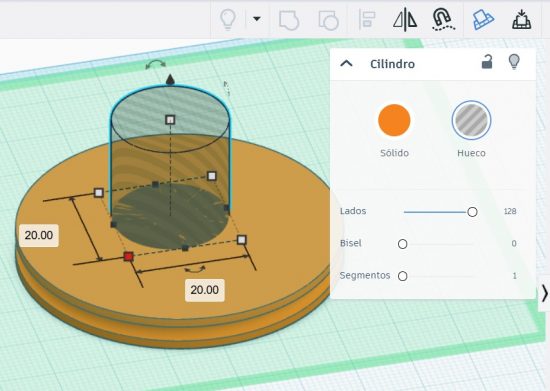Click the Cilindro panel title

pyautogui.click(x=393, y=64)
